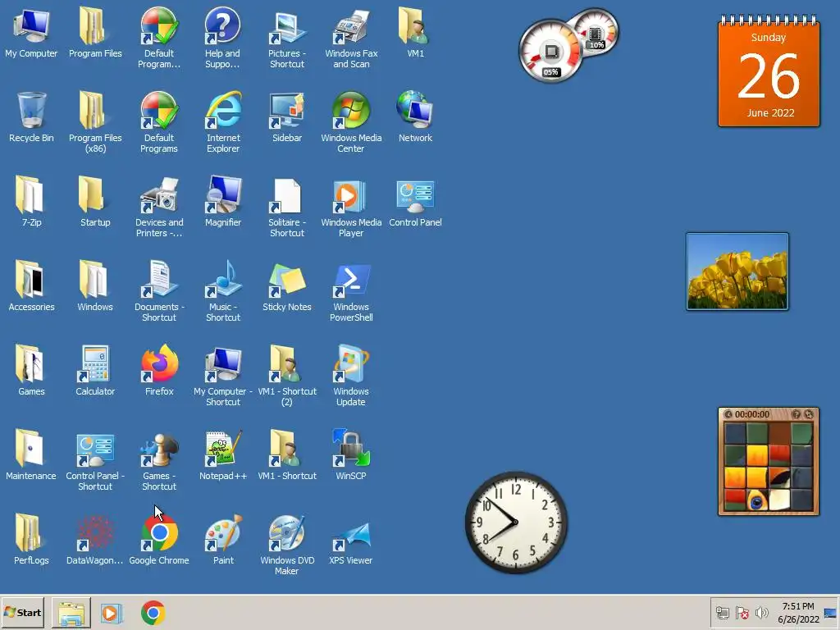Click the Sidebar desktop shortcut
The image size is (840, 630).
coord(287,117)
